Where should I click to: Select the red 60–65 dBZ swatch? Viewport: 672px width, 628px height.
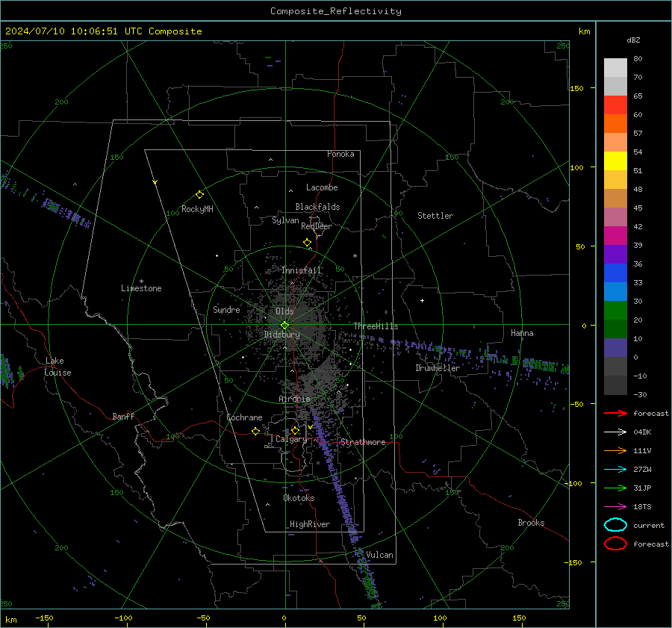point(615,105)
